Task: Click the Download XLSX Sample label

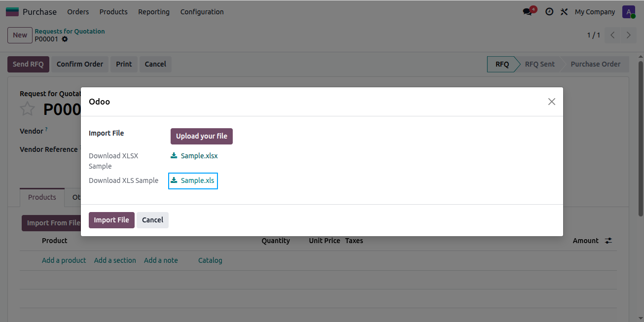Action: pos(113,161)
